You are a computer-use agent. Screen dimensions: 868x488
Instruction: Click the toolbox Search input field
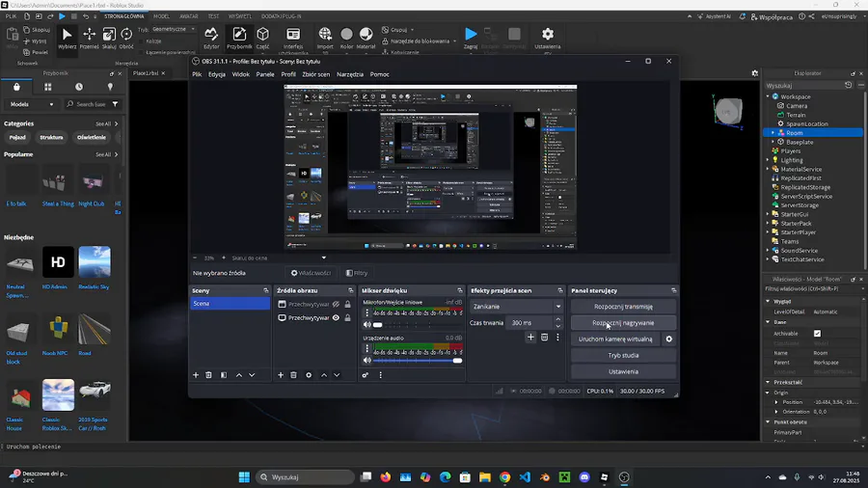coord(87,104)
